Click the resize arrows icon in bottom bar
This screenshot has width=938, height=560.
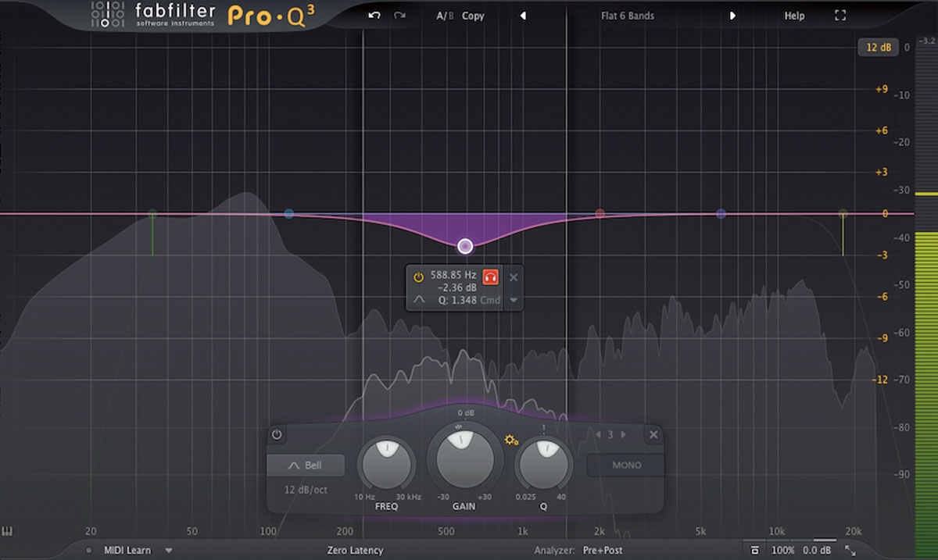[850, 551]
